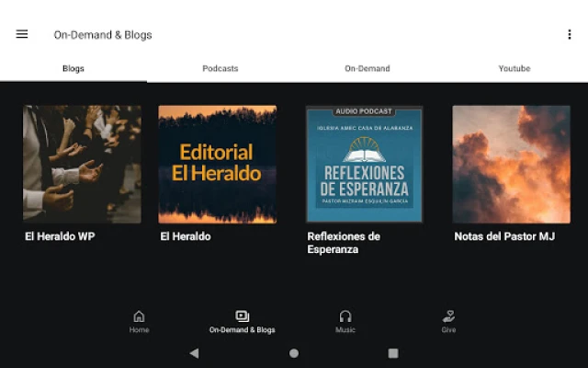Switch to the Podcasts tab

tap(220, 68)
